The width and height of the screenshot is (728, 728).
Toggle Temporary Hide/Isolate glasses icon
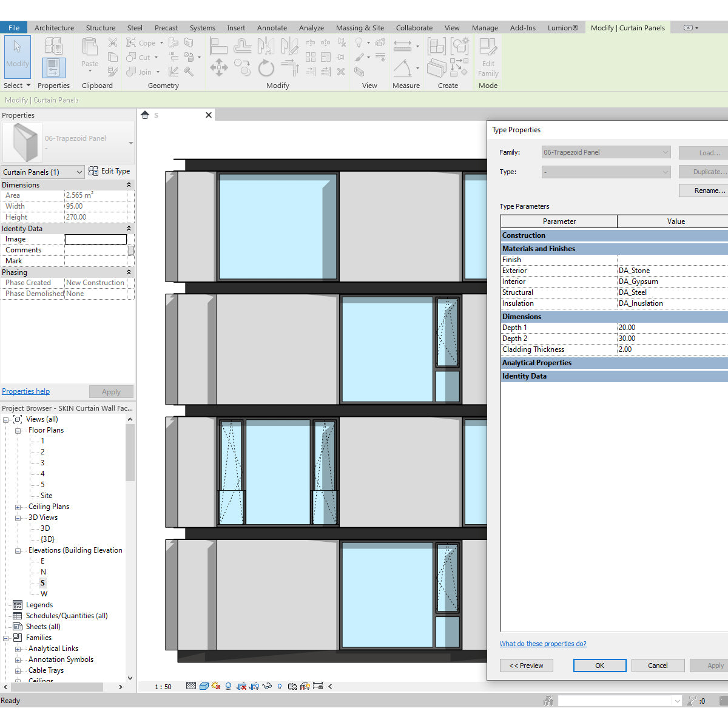click(266, 686)
